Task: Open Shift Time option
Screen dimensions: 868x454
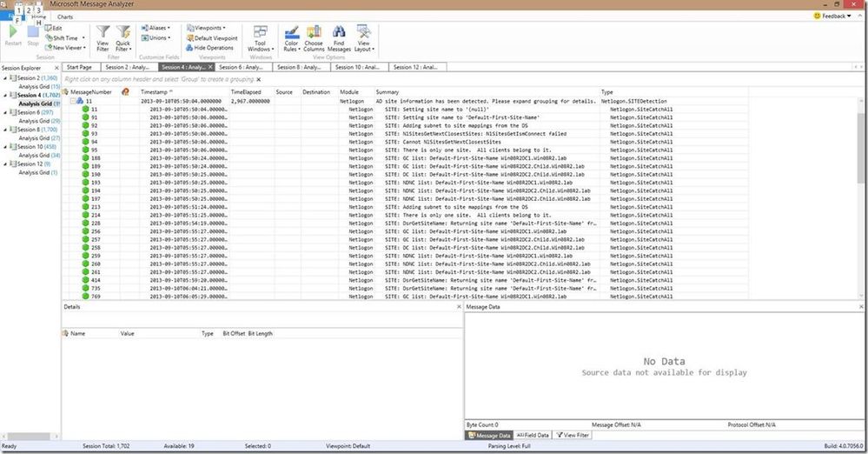Action: (65, 38)
